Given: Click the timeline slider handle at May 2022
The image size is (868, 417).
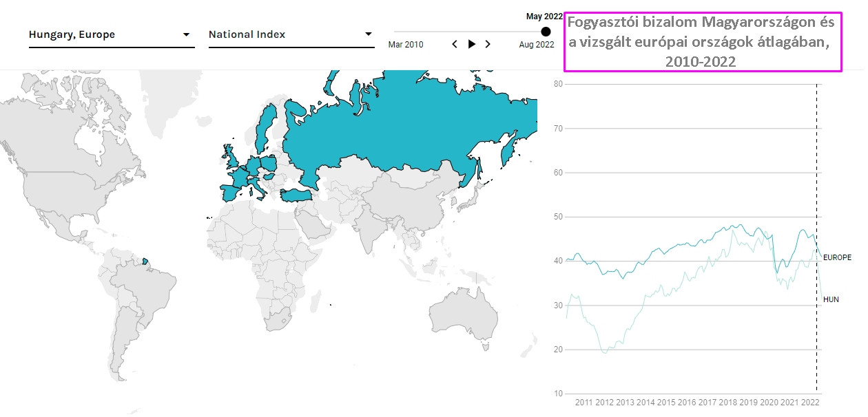Looking at the screenshot, I should 546,32.
